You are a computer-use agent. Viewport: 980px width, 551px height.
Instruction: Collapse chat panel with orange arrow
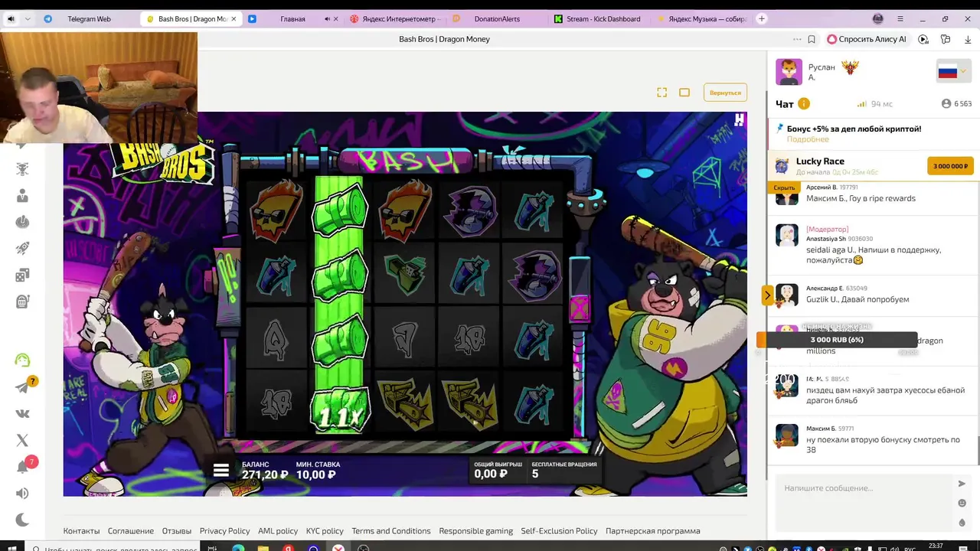pyautogui.click(x=767, y=295)
